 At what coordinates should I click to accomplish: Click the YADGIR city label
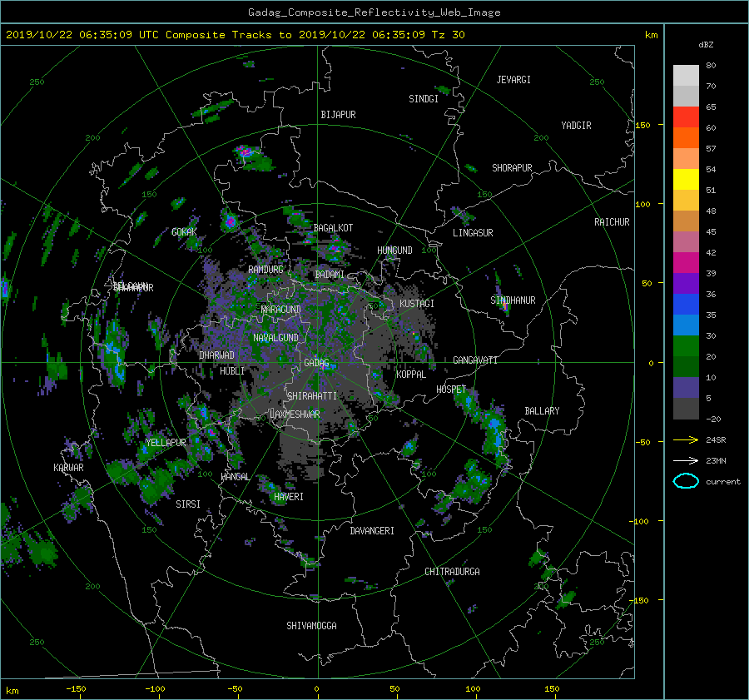click(576, 126)
